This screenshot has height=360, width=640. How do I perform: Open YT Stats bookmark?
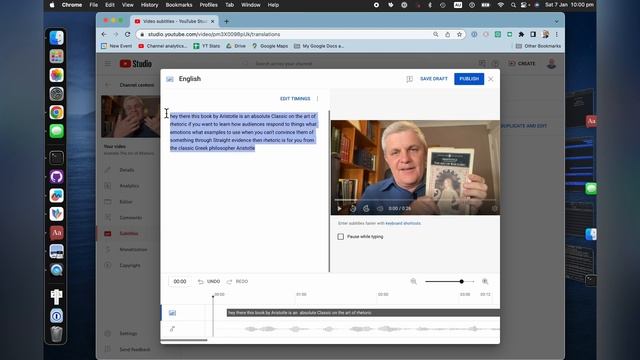tap(207, 46)
